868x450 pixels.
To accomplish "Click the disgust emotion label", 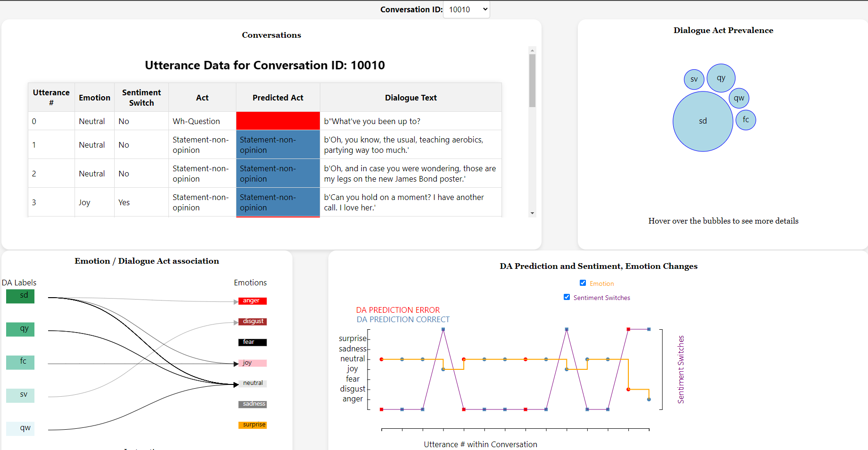I will tap(252, 322).
